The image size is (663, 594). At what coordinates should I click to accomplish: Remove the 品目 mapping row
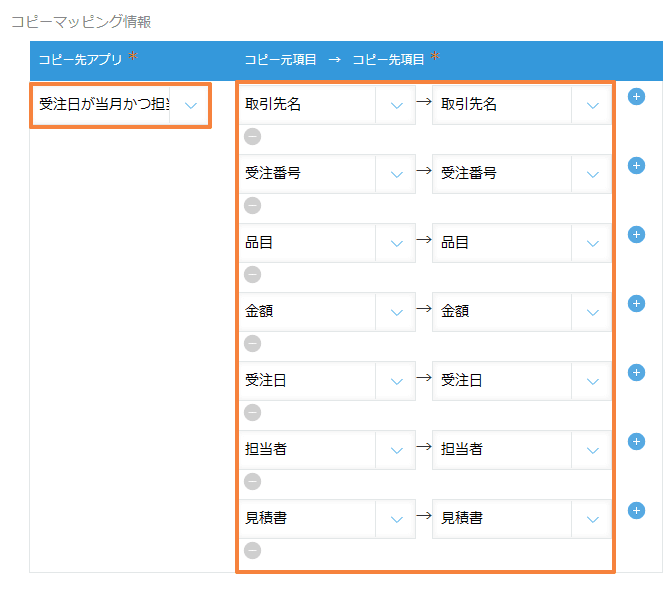(252, 274)
